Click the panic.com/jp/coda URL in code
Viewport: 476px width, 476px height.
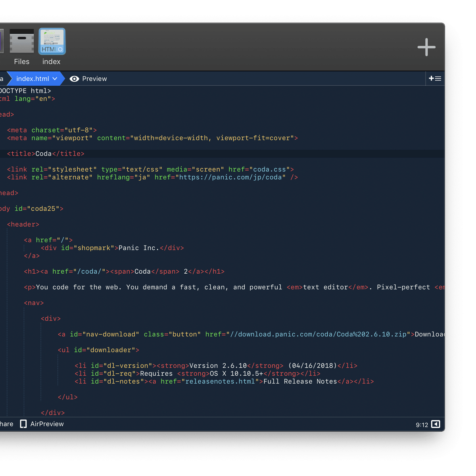[232, 177]
